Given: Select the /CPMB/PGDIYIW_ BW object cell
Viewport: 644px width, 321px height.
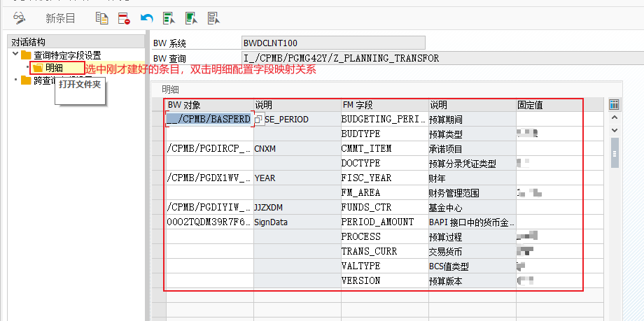Looking at the screenshot, I should (210, 207).
